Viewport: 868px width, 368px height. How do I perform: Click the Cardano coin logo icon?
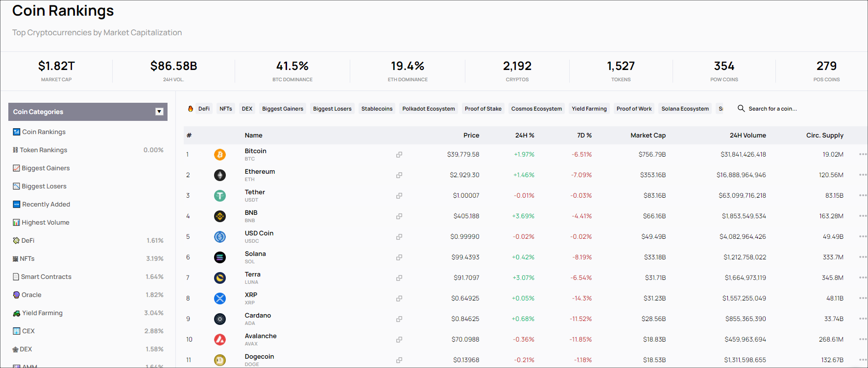coord(220,319)
